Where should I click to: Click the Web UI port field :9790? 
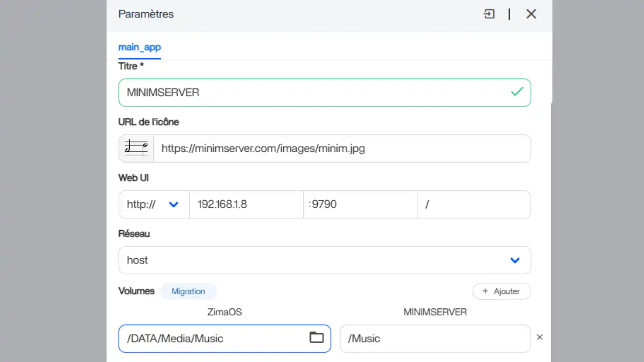(360, 205)
